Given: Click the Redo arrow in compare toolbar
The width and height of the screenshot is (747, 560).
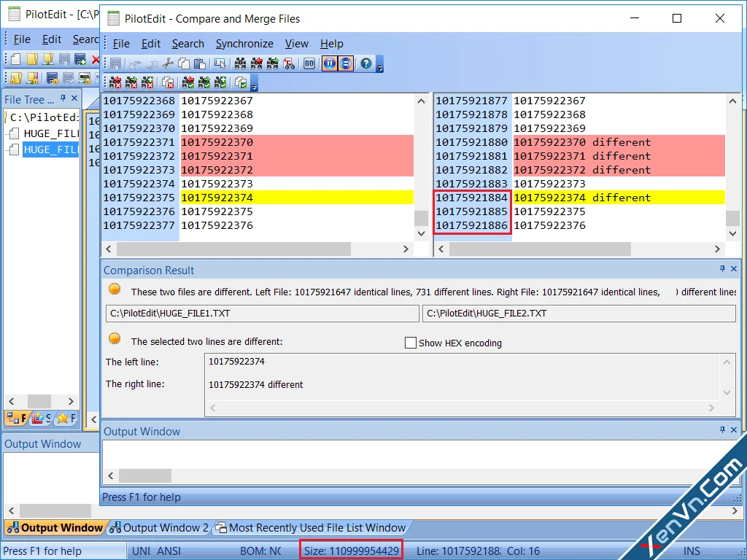Looking at the screenshot, I should (152, 63).
